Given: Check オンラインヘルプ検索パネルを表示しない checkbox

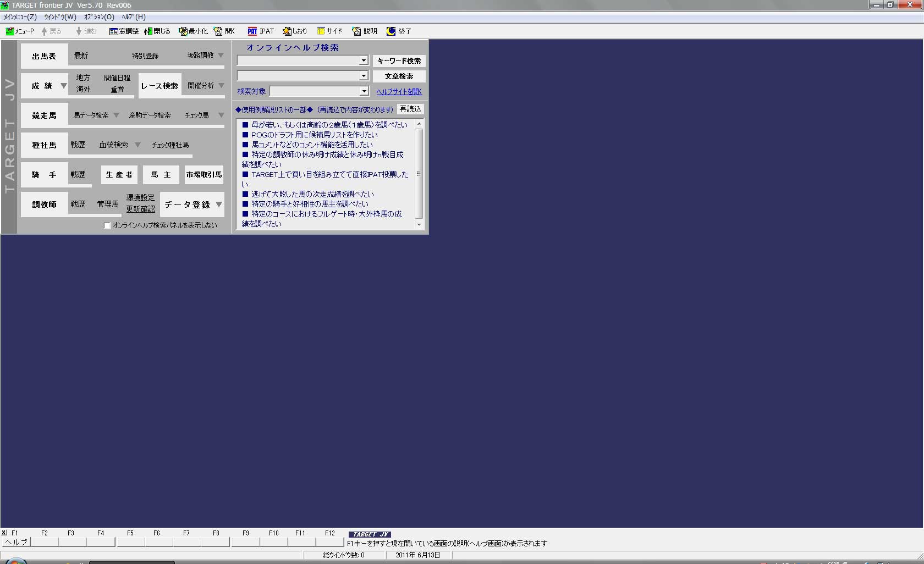Looking at the screenshot, I should coord(107,226).
